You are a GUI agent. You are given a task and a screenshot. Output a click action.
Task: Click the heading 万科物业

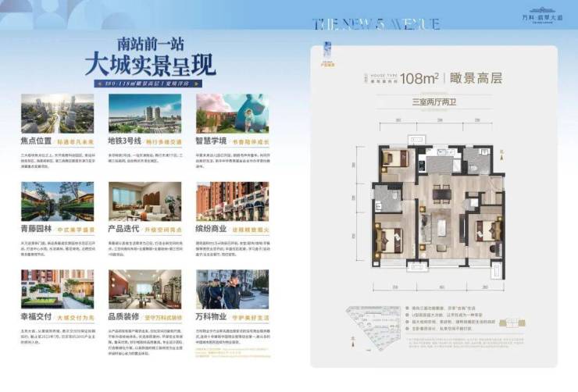pos(211,317)
